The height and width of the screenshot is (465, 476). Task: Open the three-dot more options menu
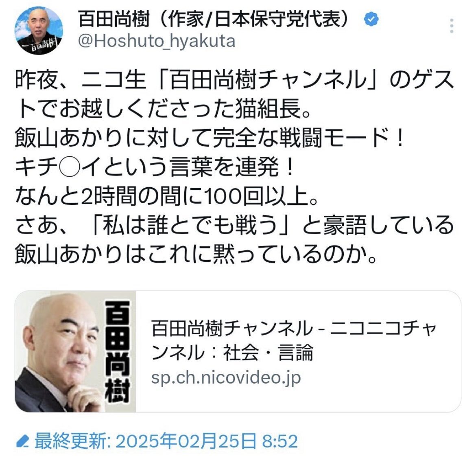point(452,26)
